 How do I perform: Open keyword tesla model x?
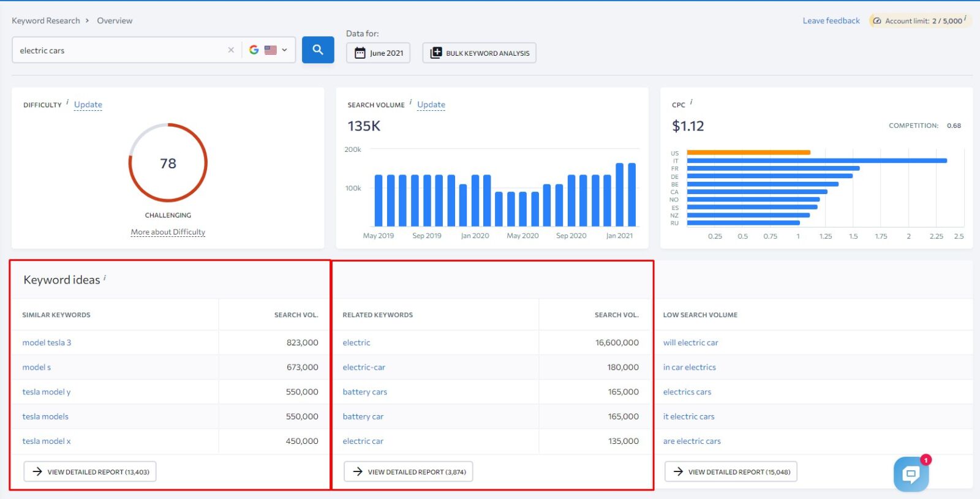pyautogui.click(x=47, y=441)
